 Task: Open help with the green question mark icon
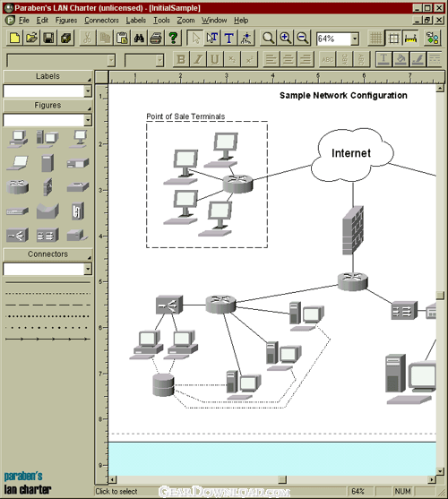click(x=173, y=39)
